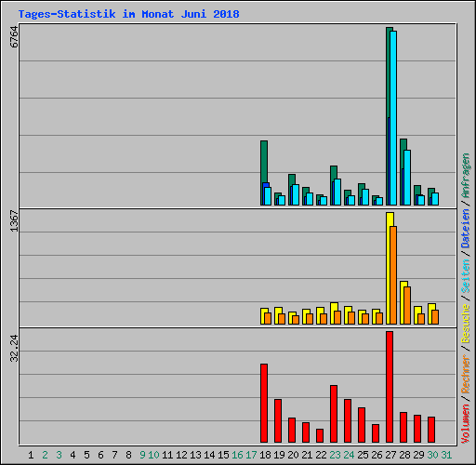Click the red Volumen bar for day 22
Screen dimensions: 476x465
coord(320,435)
